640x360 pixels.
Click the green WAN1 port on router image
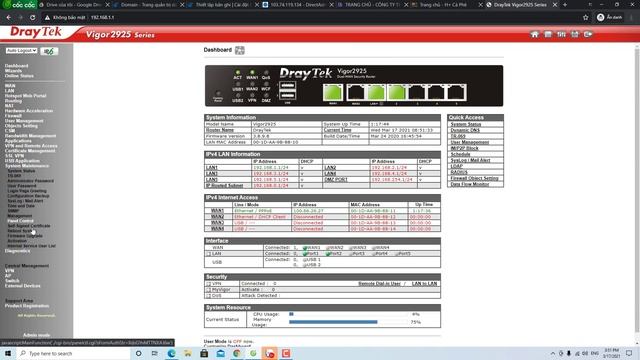click(333, 92)
